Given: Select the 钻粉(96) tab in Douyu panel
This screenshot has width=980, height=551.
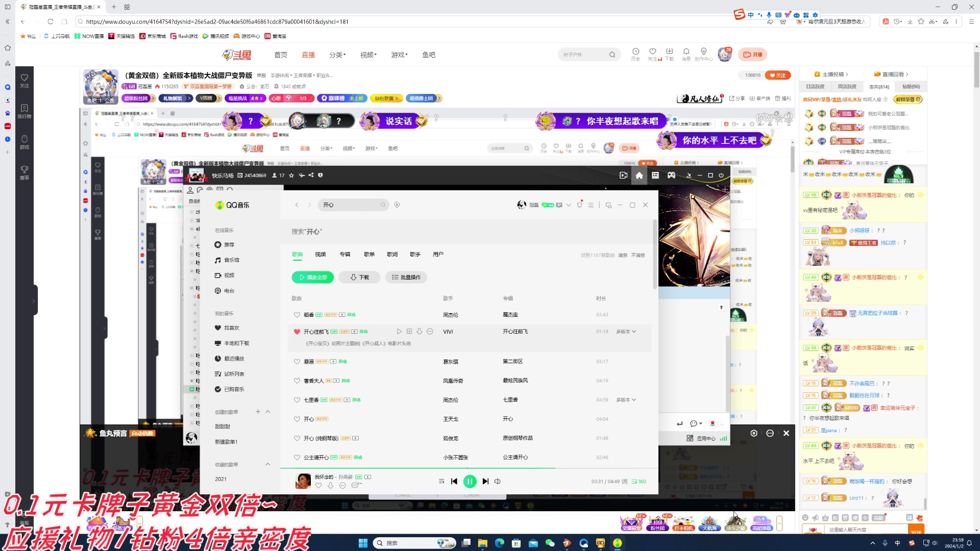Looking at the screenshot, I should [911, 87].
